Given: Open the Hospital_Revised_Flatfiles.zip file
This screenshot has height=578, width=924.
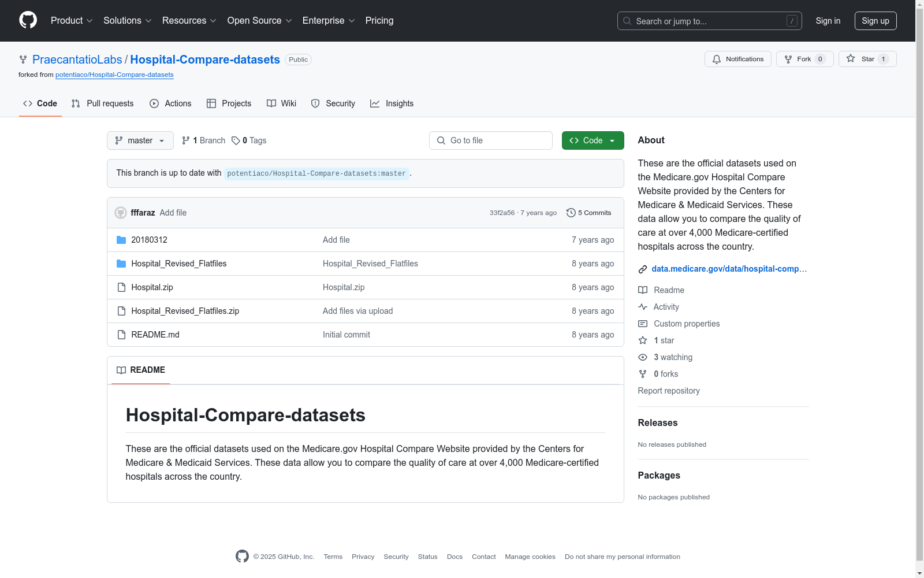Looking at the screenshot, I should [x=185, y=311].
